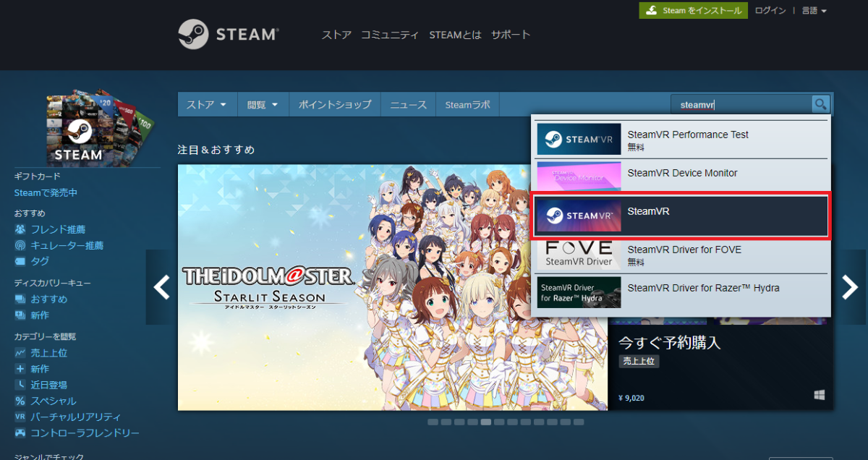Click the Razer Hydra driver thumbnail
868x460 pixels.
click(x=579, y=292)
